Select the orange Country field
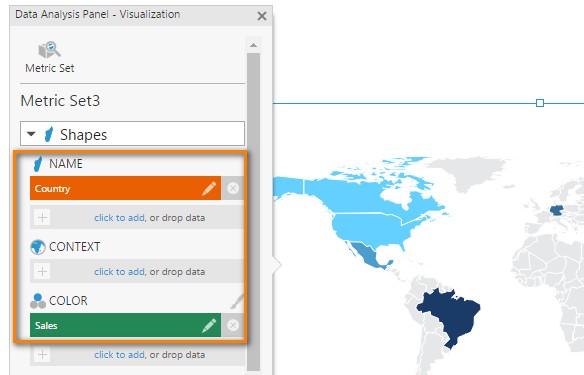Image resolution: width=584 pixels, height=375 pixels. [126, 188]
